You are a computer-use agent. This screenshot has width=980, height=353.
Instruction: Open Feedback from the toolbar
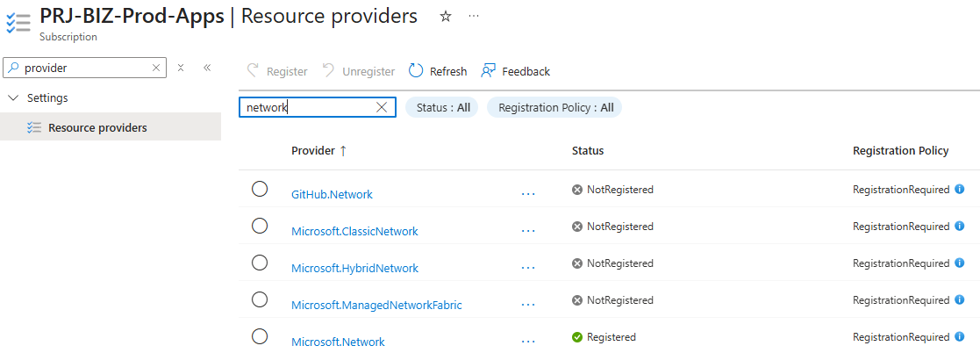(515, 71)
